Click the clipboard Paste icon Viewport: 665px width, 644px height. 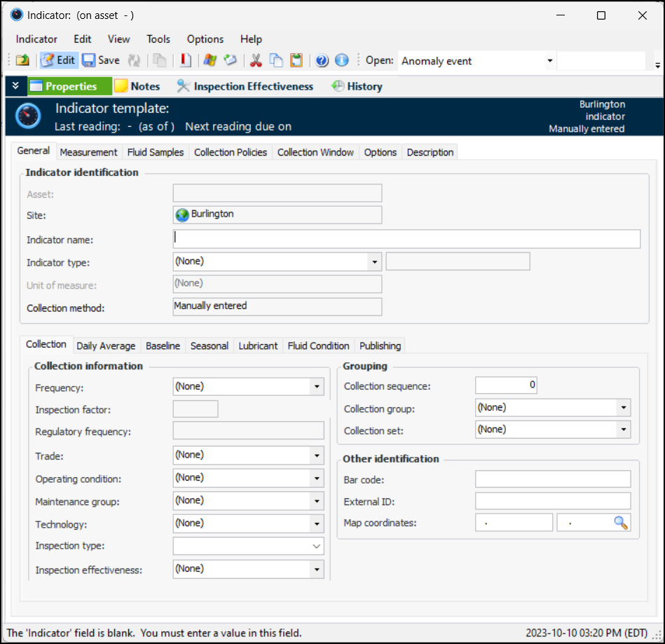pos(296,60)
